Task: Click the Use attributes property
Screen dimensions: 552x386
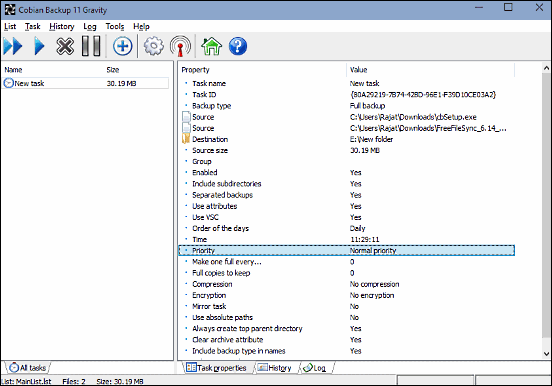Action: pyautogui.click(x=214, y=206)
